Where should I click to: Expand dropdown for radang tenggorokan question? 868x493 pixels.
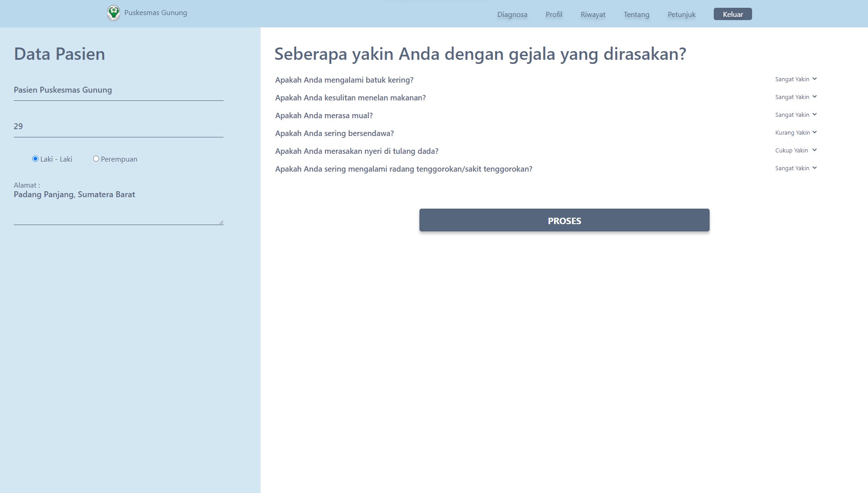coord(795,168)
